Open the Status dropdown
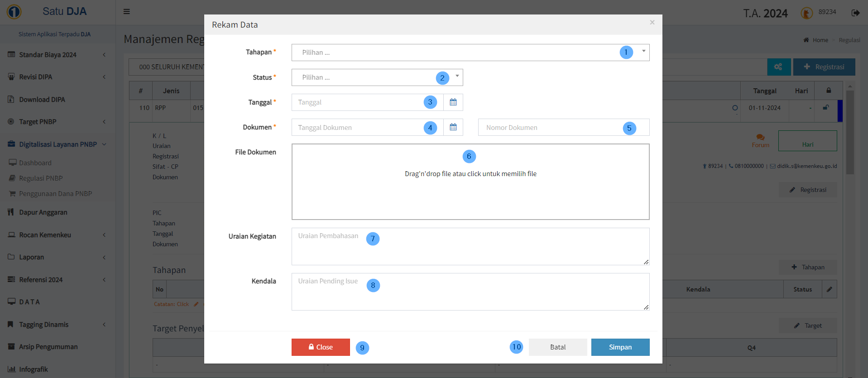Screen dimensions: 868x378 pyautogui.click(x=377, y=77)
